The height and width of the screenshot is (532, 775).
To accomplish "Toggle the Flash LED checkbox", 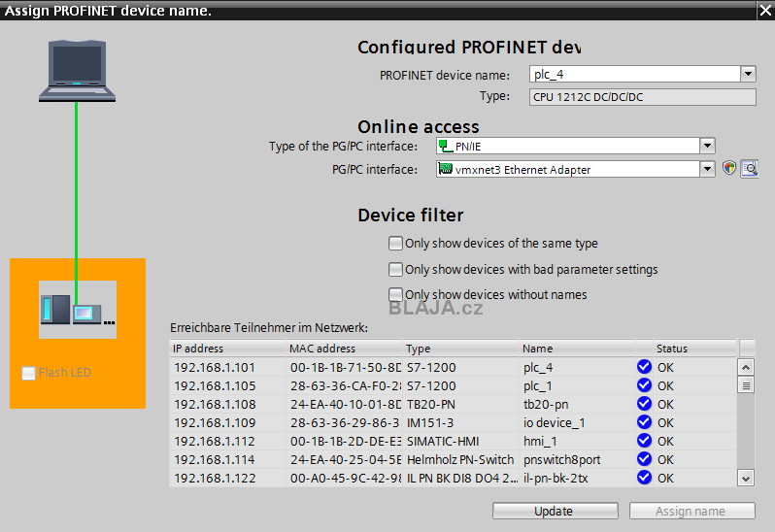I will pos(29,373).
